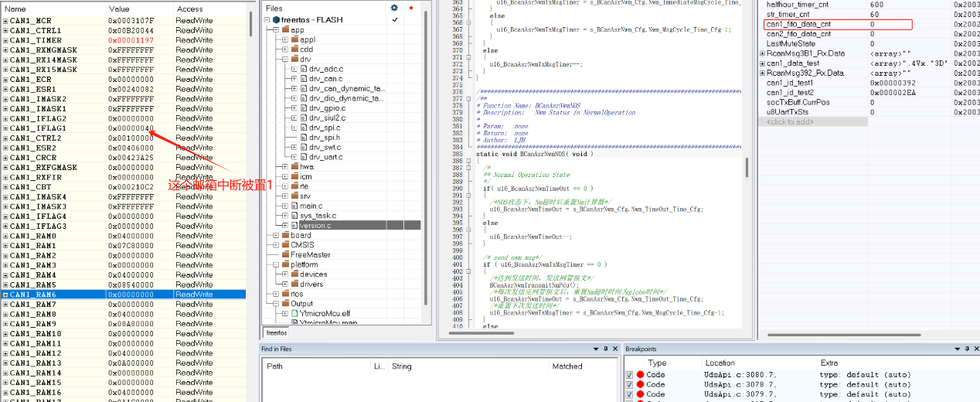Select the CAN1_RAM6 register row

(x=123, y=295)
